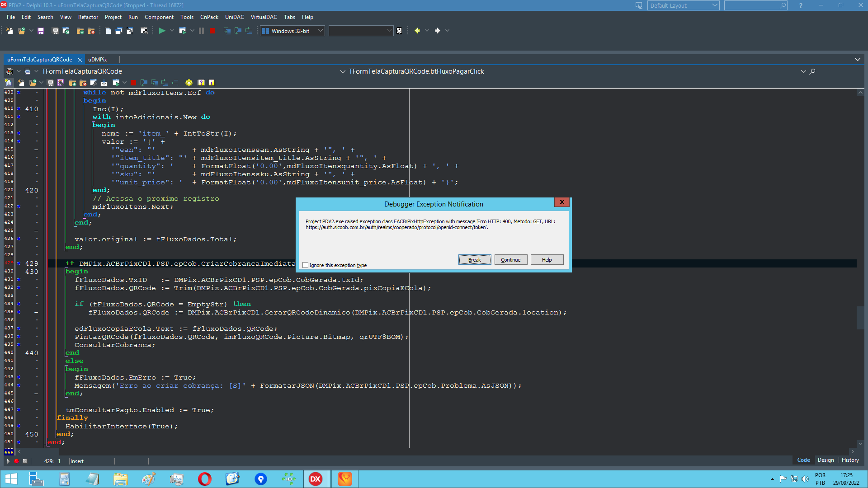Click the horizontal scrollbar right arrow
Screen dimensions: 868x488
[853, 451]
